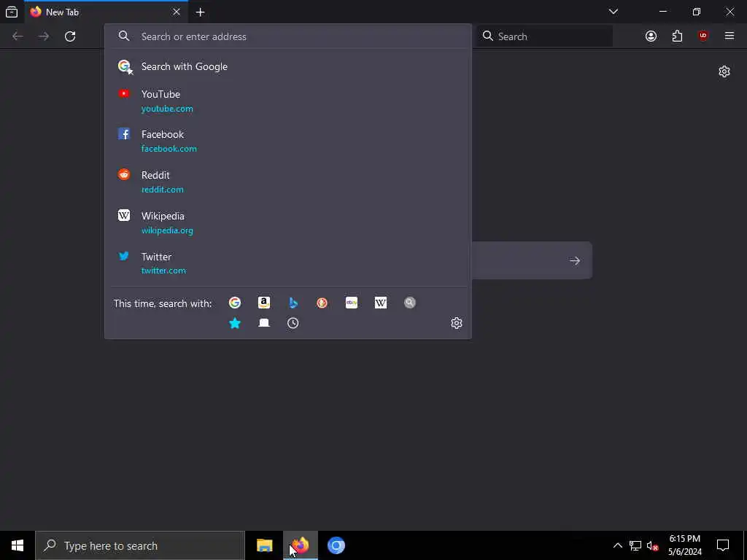
Task: Open the muted volume tray icon
Action: click(653, 545)
